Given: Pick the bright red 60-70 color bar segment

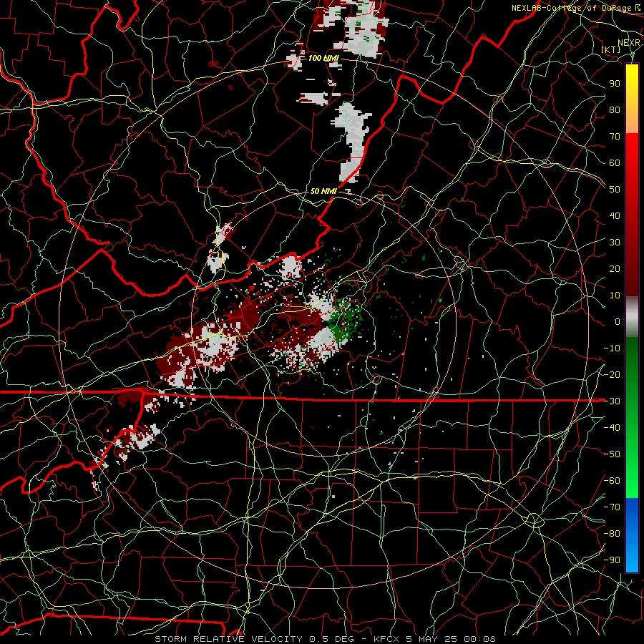Looking at the screenshot, I should (632, 148).
